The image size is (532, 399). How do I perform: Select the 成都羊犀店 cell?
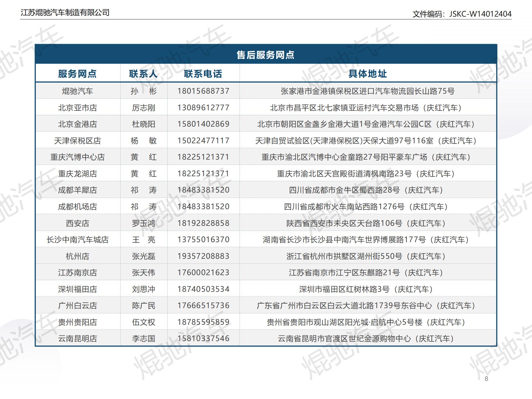click(x=78, y=190)
